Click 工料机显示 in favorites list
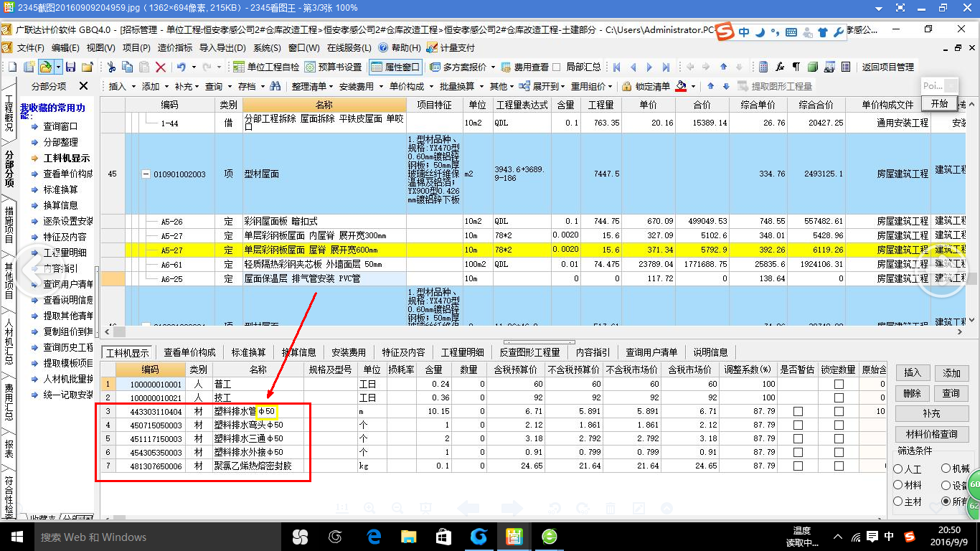The height and width of the screenshot is (551, 980). [x=67, y=158]
